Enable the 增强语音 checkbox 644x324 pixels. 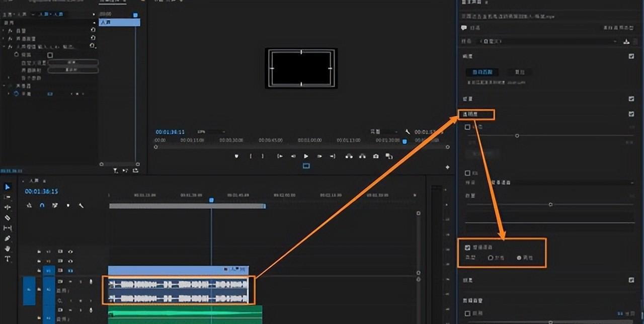click(468, 248)
